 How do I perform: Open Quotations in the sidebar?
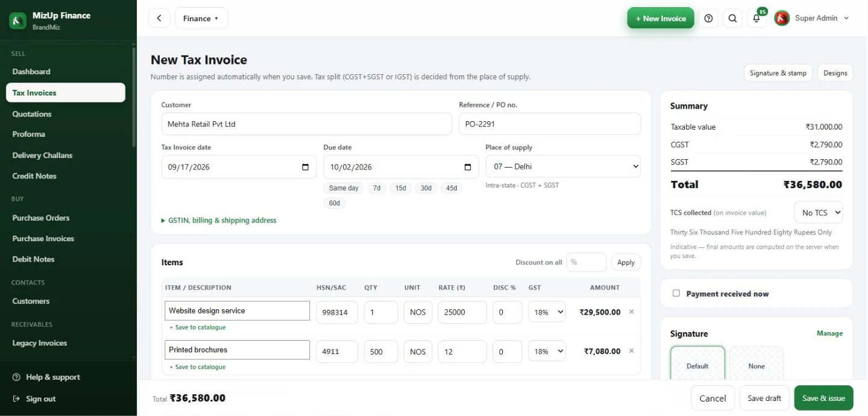click(x=66, y=114)
